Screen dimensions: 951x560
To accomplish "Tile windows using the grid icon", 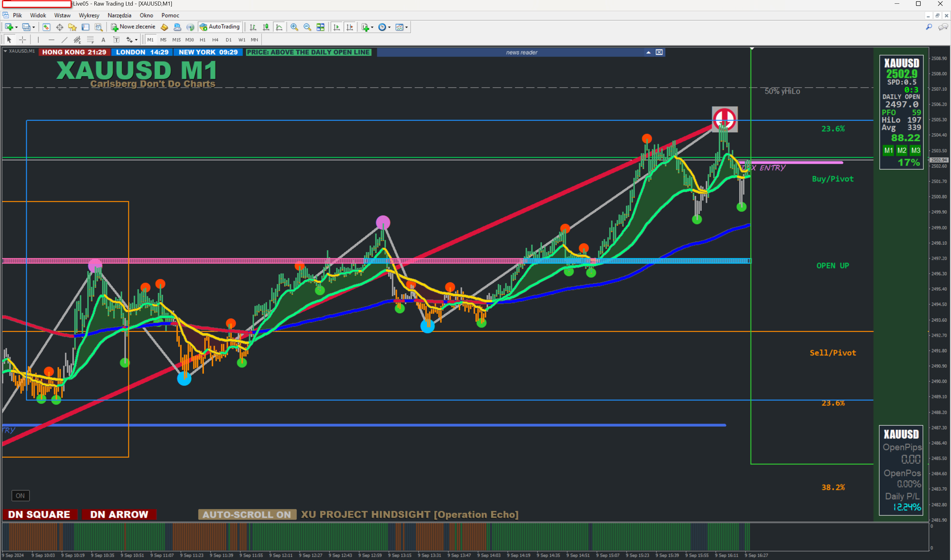I will pos(320,27).
